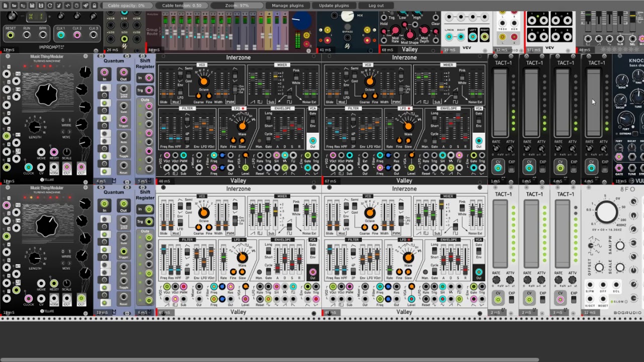Click the CLK 1 output jack

coord(61,35)
